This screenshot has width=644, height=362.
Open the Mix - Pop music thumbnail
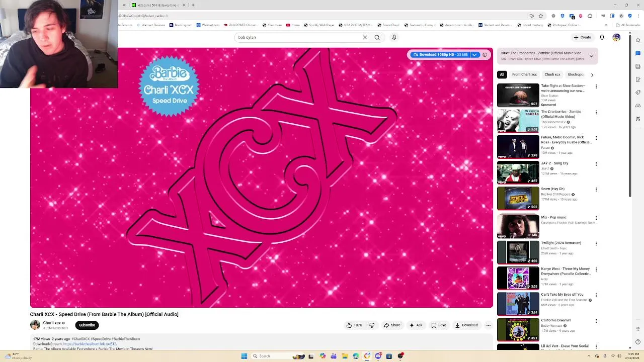pos(518,227)
